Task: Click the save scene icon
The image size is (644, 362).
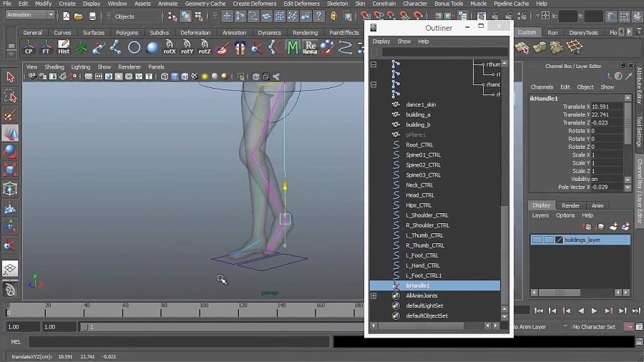Action: pos(92,16)
